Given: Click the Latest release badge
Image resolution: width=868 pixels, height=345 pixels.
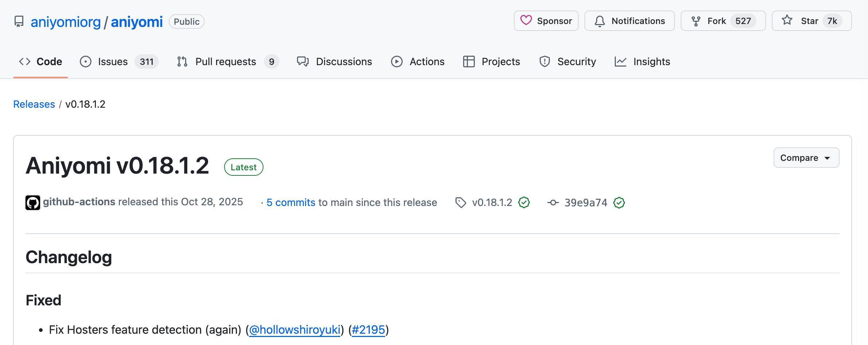Looking at the screenshot, I should pos(243,167).
